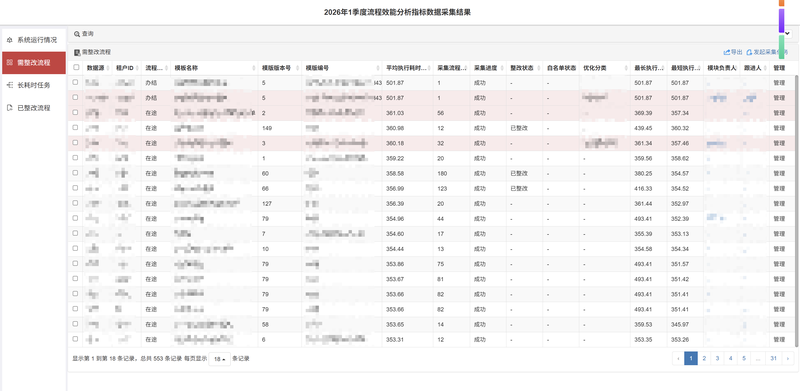Click the 长耗时任务 sidebar icon

click(x=10, y=85)
